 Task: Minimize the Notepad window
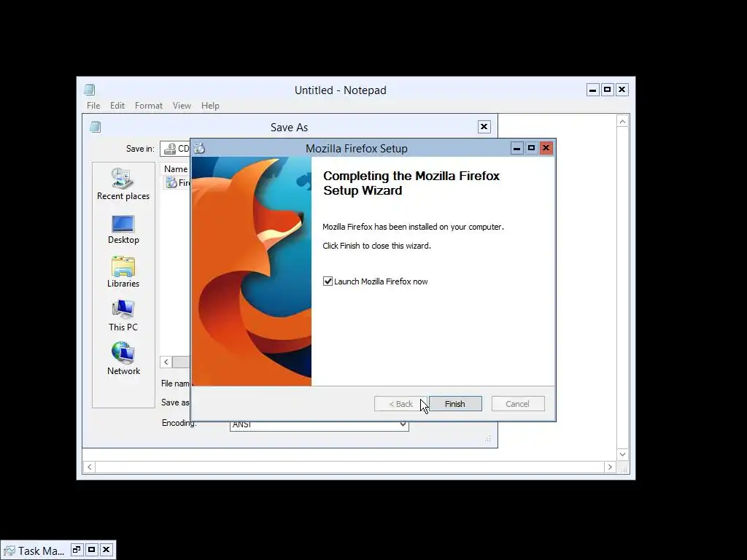(592, 90)
